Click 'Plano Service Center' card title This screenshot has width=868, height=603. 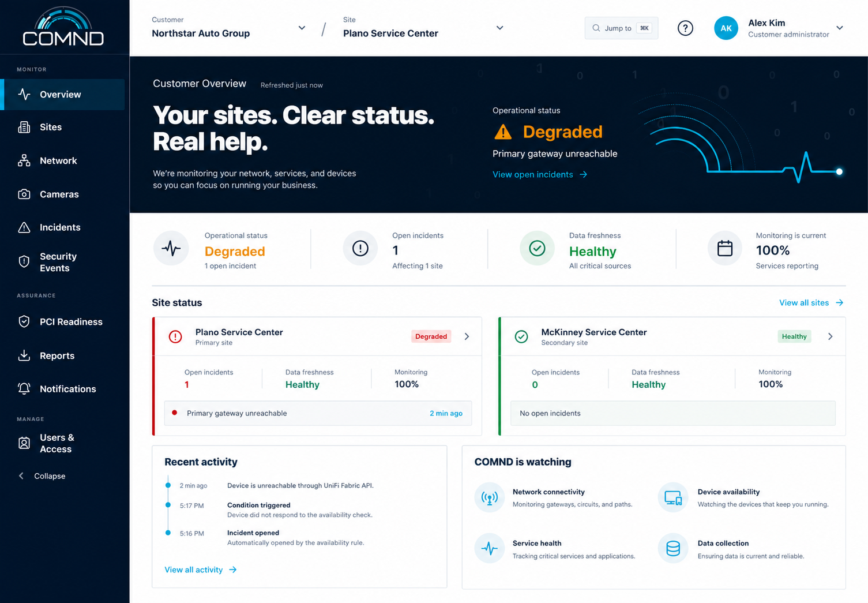pos(239,332)
